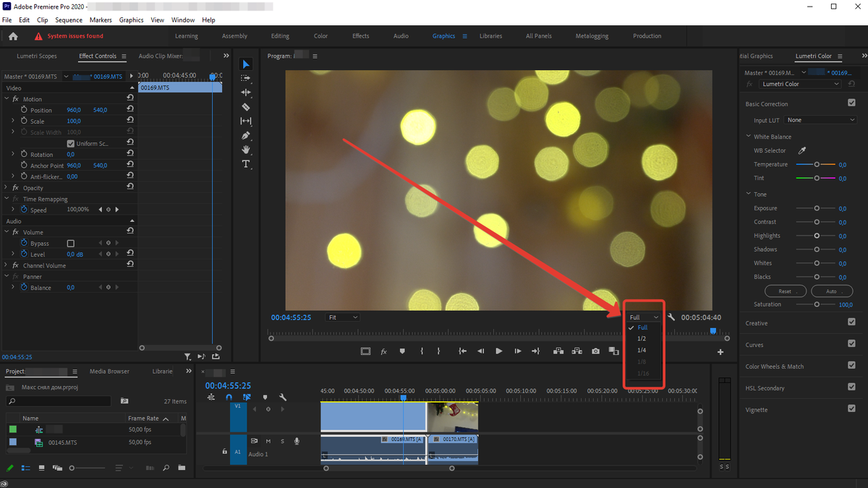This screenshot has width=868, height=488.
Task: Click timeline Add Marker icon
Action: (265, 397)
